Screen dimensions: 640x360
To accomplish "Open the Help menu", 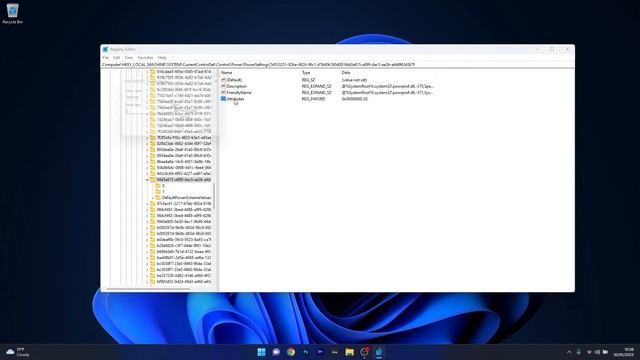I will point(162,58).
